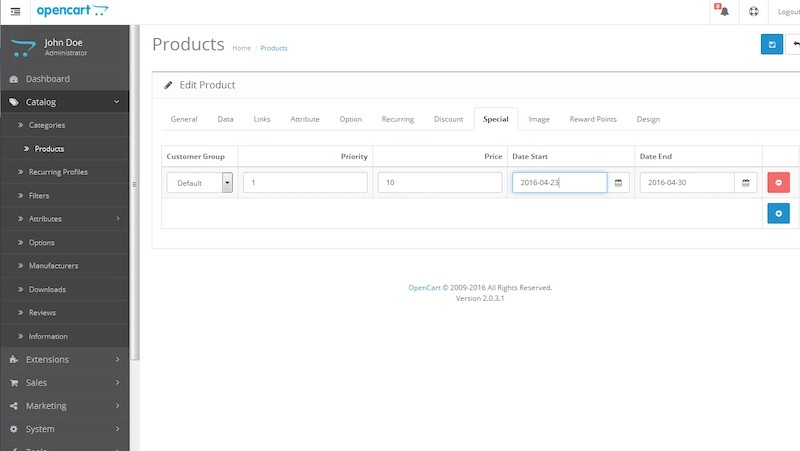Click the sidebar vertical scrollbar
This screenshot has width=800, height=451.
[135, 194]
